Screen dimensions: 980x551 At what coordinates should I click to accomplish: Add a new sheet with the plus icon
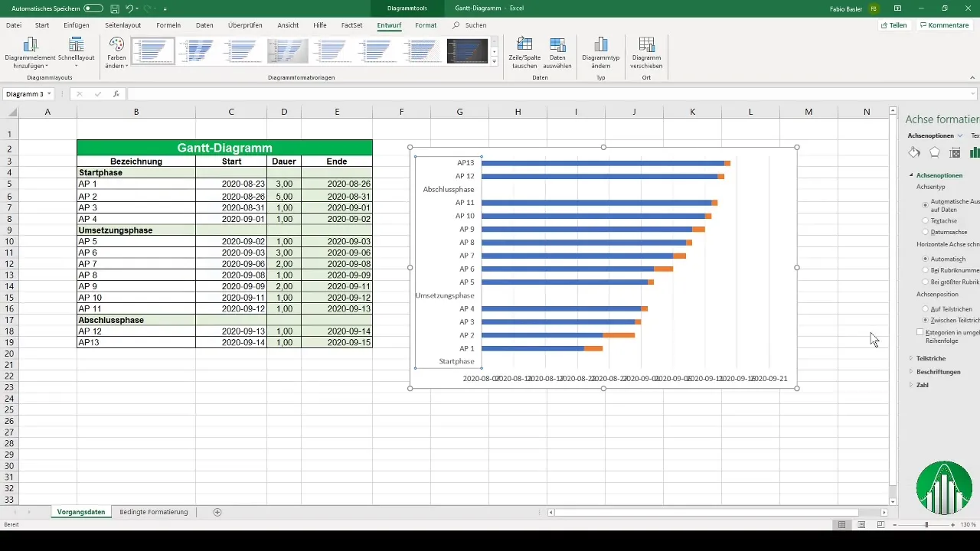point(217,512)
